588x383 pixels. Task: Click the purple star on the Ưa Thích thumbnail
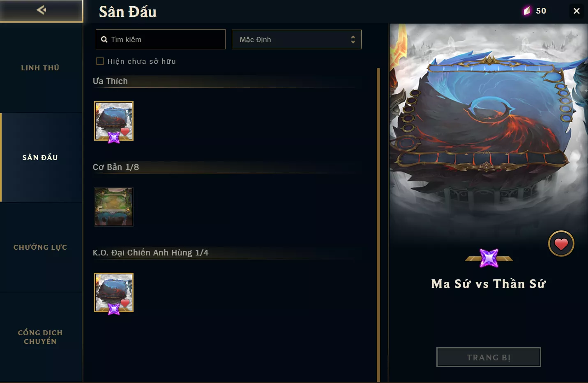[114, 137]
